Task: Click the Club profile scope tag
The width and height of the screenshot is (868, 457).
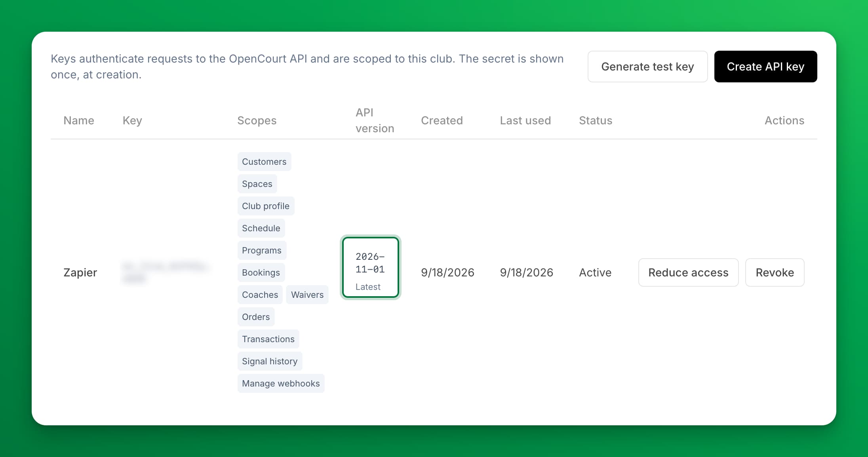Action: pos(266,206)
